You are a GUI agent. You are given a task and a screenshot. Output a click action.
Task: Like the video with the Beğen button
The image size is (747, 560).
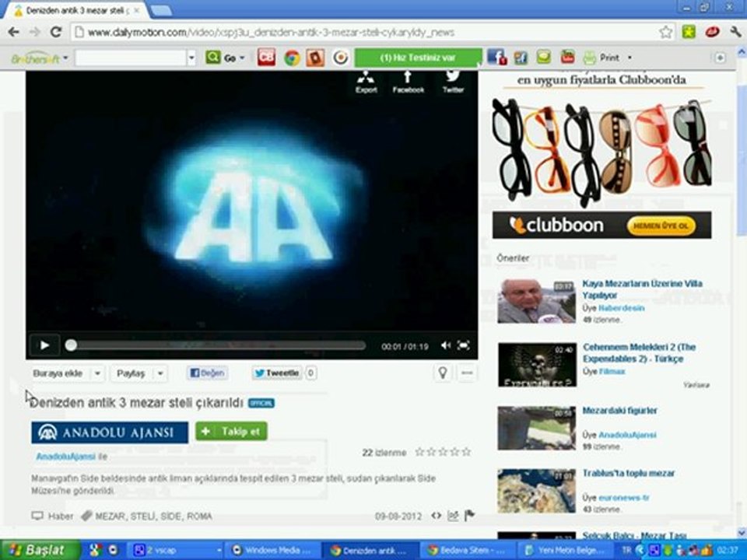207,373
